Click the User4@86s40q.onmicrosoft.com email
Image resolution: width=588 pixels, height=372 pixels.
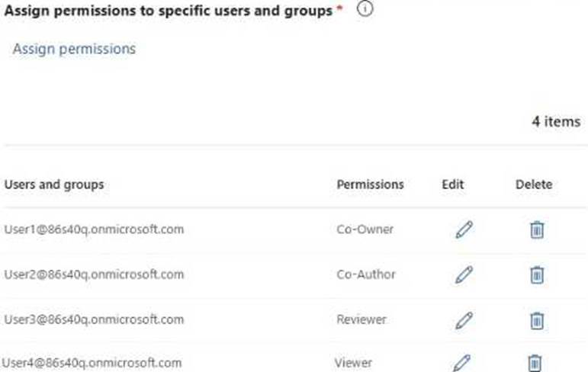[92, 362]
